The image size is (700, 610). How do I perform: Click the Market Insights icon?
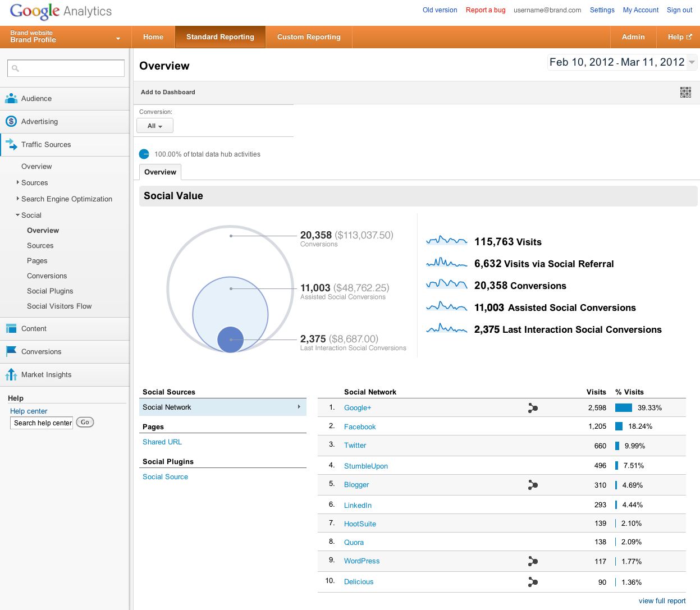tap(11, 374)
